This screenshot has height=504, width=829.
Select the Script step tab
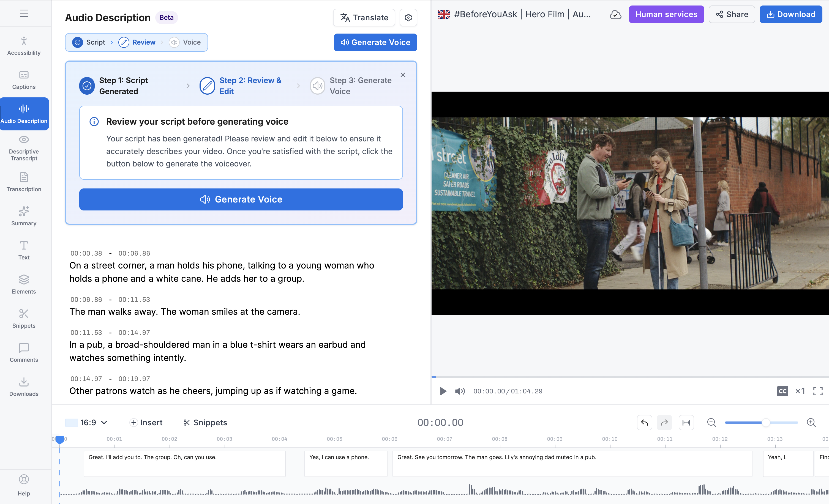(x=89, y=42)
